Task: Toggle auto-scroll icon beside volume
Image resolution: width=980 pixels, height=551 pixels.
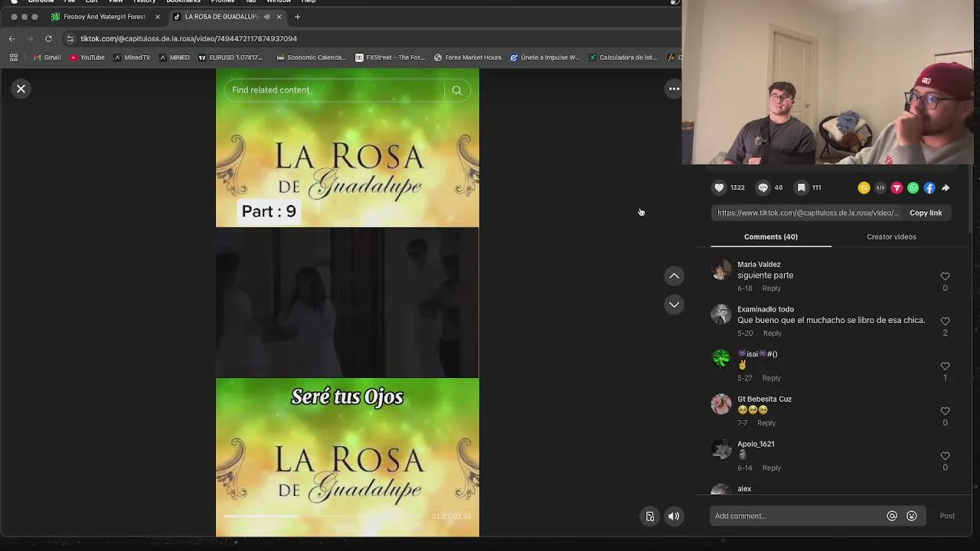Action: [650, 517]
